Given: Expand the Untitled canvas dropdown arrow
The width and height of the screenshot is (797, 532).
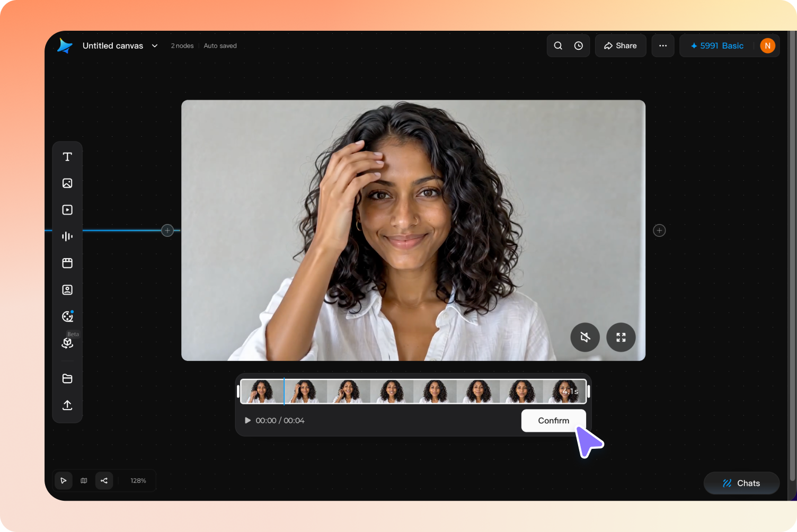Looking at the screenshot, I should 155,46.
